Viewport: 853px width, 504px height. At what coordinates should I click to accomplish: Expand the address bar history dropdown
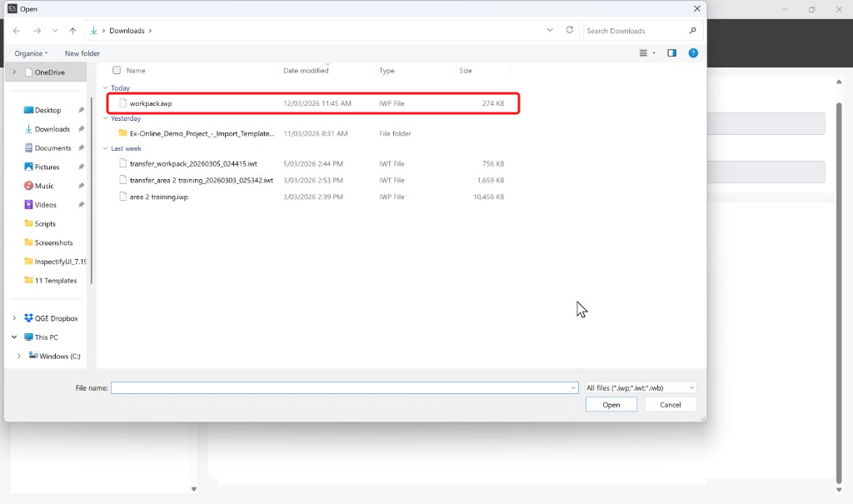[550, 30]
